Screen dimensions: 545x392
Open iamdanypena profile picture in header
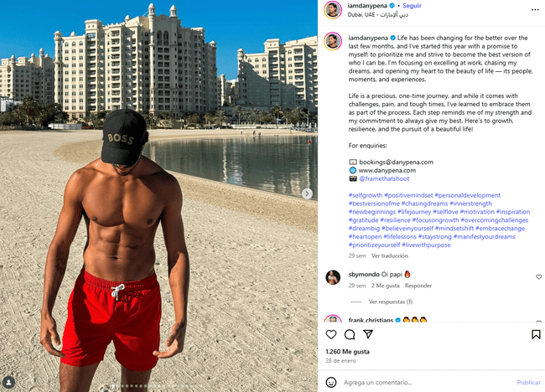(x=333, y=10)
